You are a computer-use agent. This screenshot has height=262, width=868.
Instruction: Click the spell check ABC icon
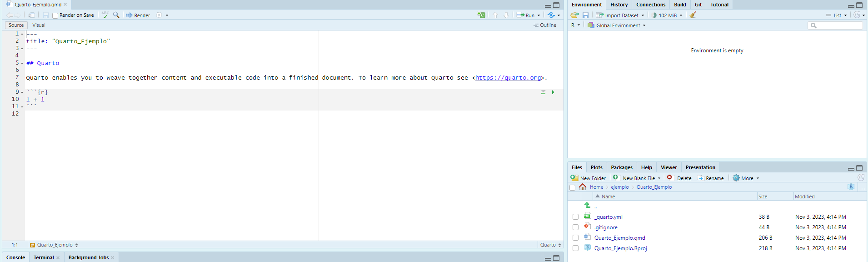point(105,15)
